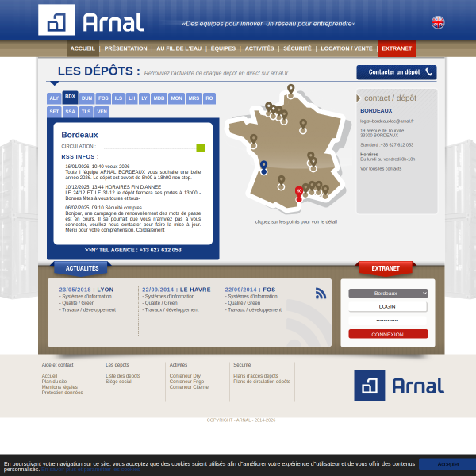Select the map pin on the western Atlantic coast
476x476 pixels.
(x=254, y=141)
